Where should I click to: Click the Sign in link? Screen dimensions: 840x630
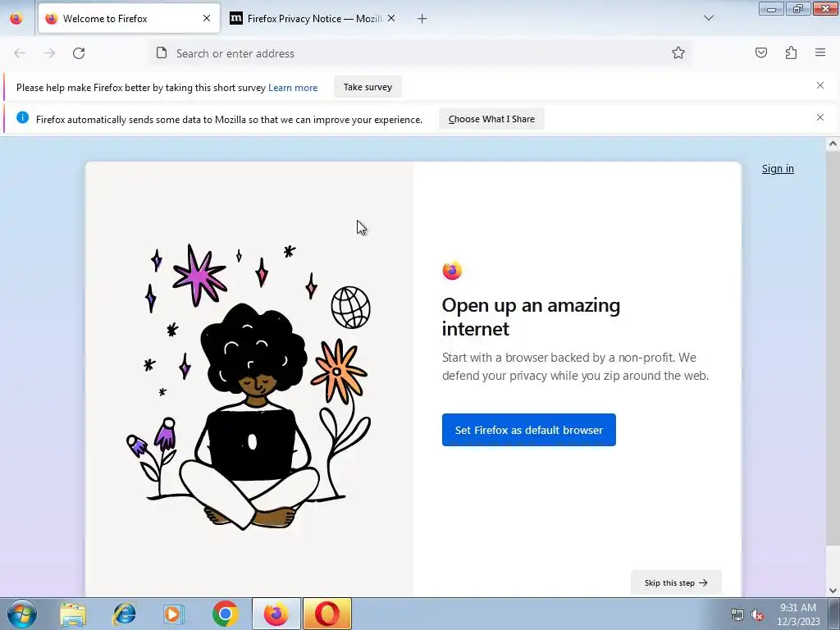pos(778,169)
